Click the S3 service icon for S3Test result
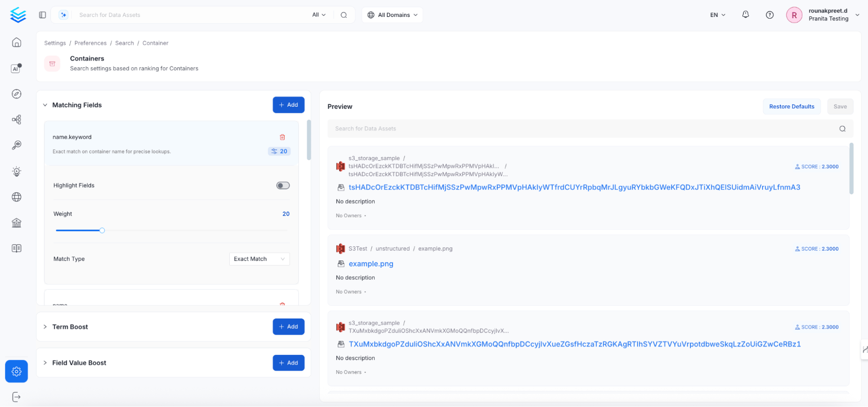This screenshot has height=407, width=868. click(x=340, y=249)
